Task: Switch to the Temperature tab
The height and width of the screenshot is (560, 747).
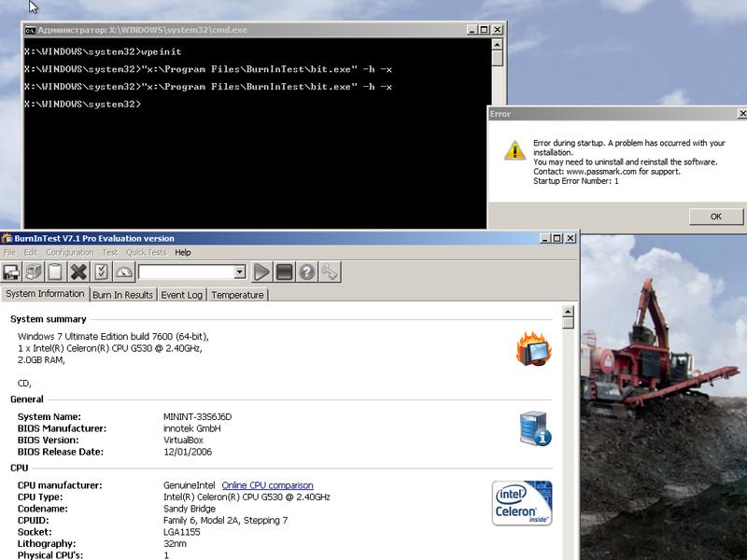Action: pyautogui.click(x=237, y=295)
